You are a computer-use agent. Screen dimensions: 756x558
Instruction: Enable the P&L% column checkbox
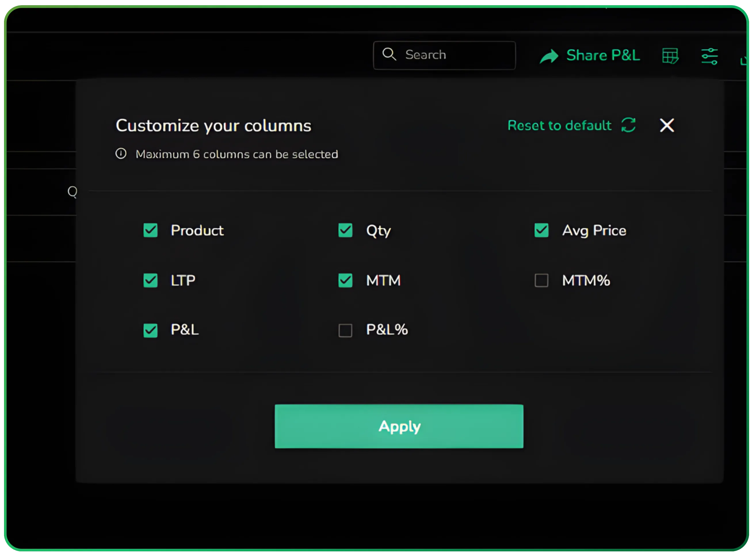(x=345, y=330)
